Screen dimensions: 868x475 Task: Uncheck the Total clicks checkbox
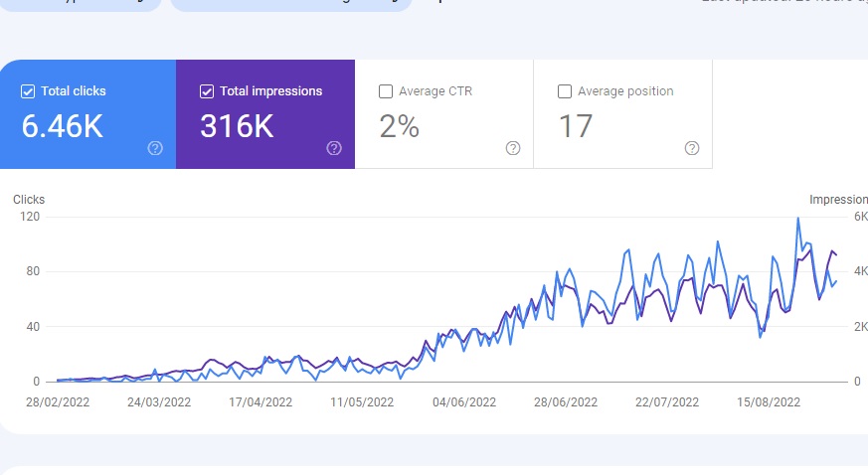pyautogui.click(x=28, y=91)
